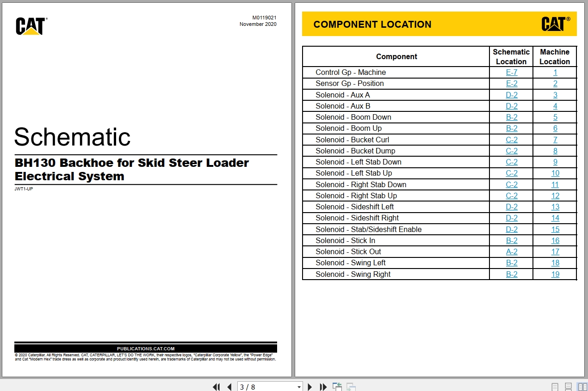
Task: Open schematic location C-2 for Solenoid - Bucket Curl
Action: (x=512, y=140)
